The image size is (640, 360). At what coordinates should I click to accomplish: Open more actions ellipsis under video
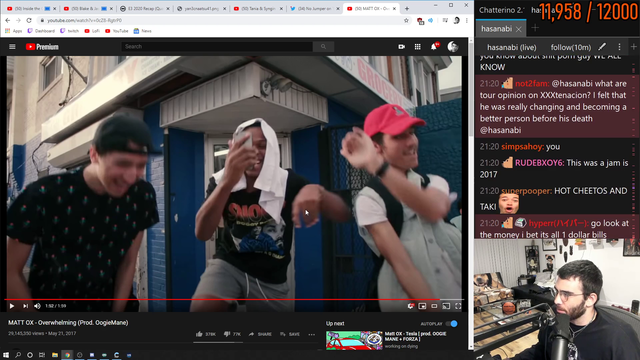pyautogui.click(x=311, y=334)
